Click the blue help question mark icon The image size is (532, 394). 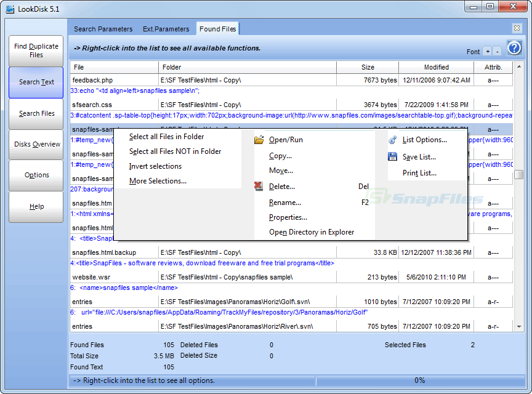click(514, 48)
